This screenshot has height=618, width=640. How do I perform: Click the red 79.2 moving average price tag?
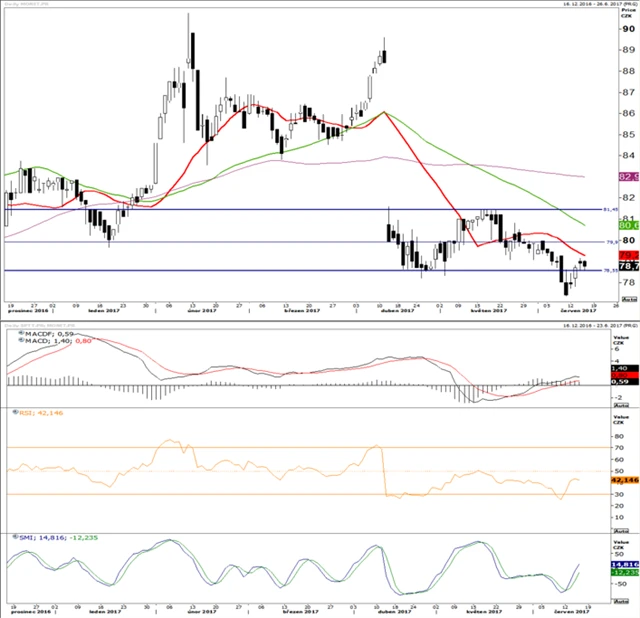(x=629, y=256)
